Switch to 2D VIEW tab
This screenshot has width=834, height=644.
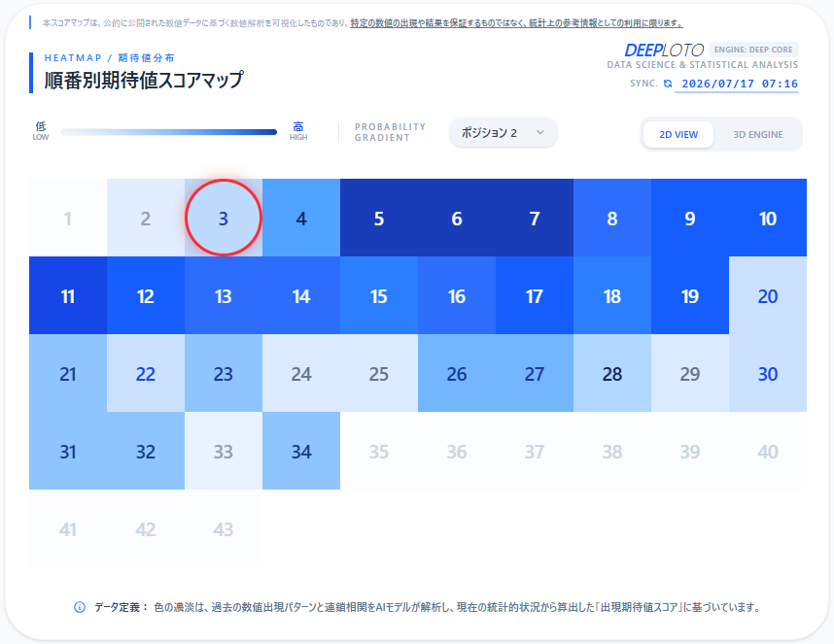[678, 134]
